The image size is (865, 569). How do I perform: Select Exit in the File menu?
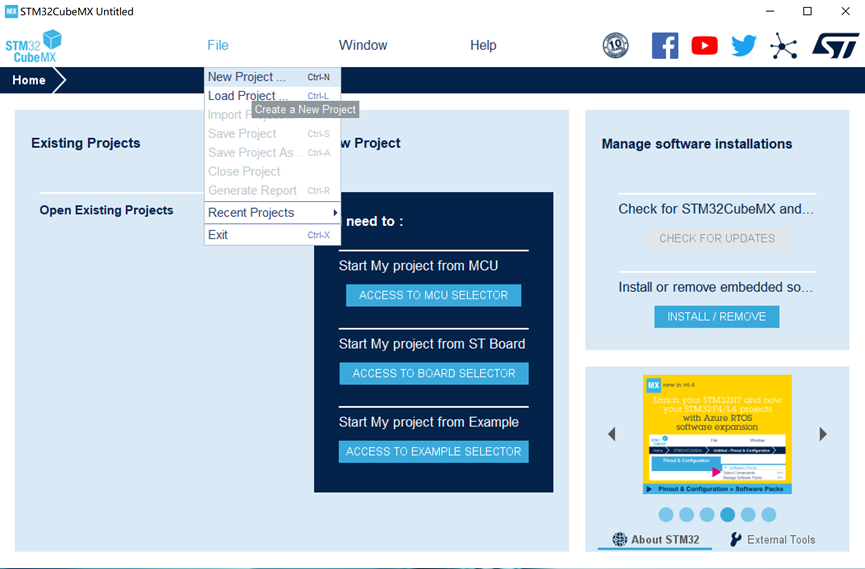click(x=273, y=235)
